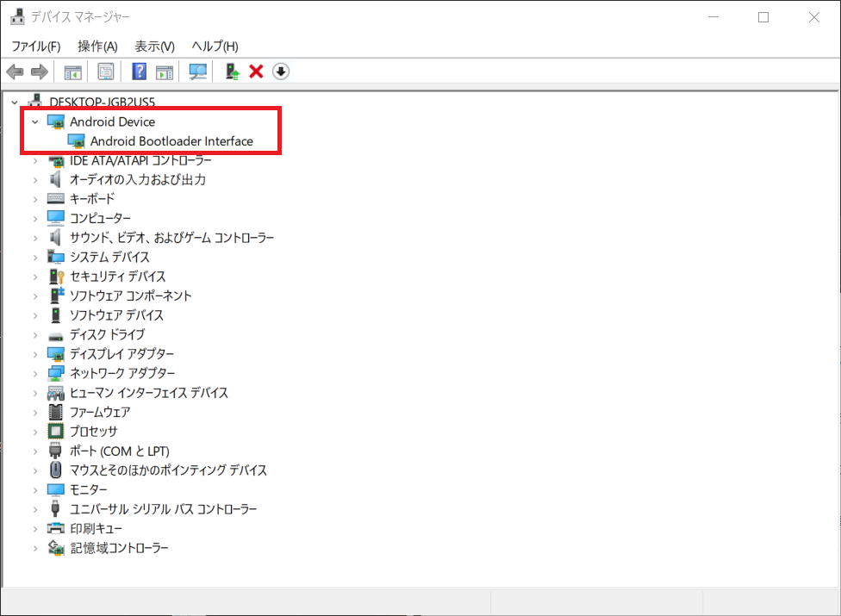841x616 pixels.
Task: Click the ディスク ドライブ drive icon
Action: (56, 336)
